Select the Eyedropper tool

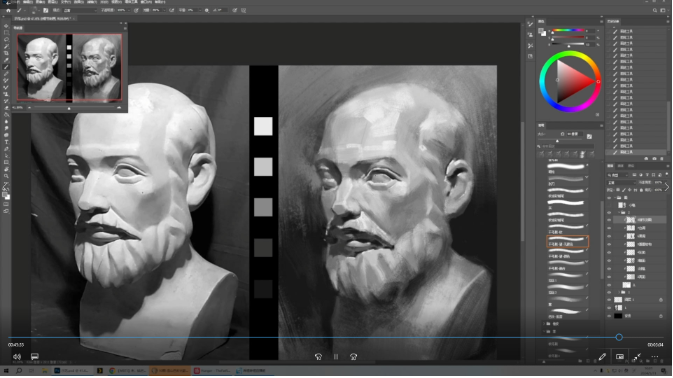6,60
